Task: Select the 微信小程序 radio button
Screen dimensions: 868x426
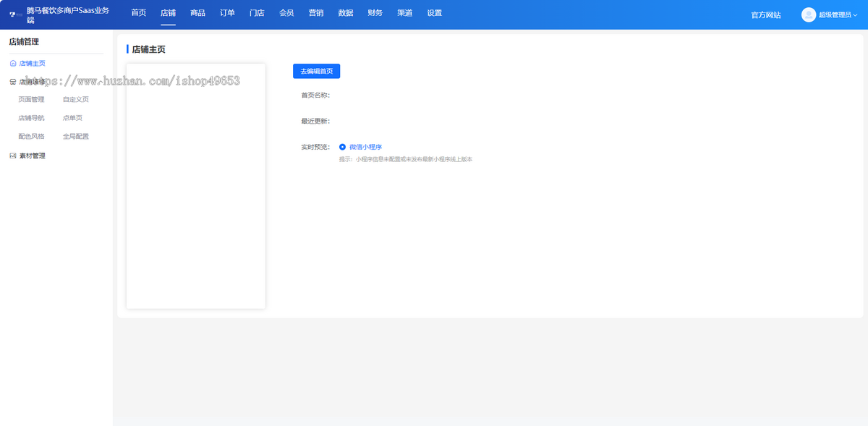Action: [343, 147]
